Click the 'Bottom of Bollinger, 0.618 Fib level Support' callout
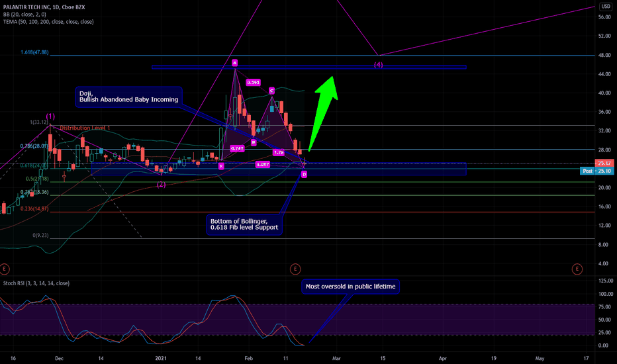This screenshot has width=617, height=364. [x=244, y=225]
